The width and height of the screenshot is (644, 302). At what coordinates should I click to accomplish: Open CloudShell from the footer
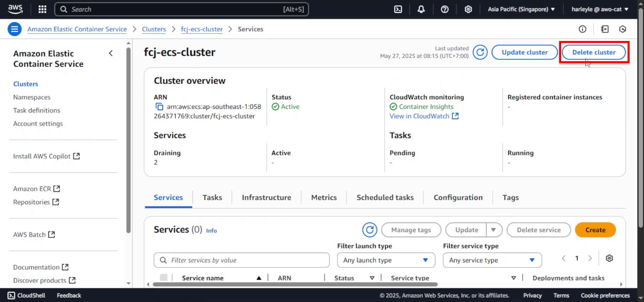(x=26, y=295)
